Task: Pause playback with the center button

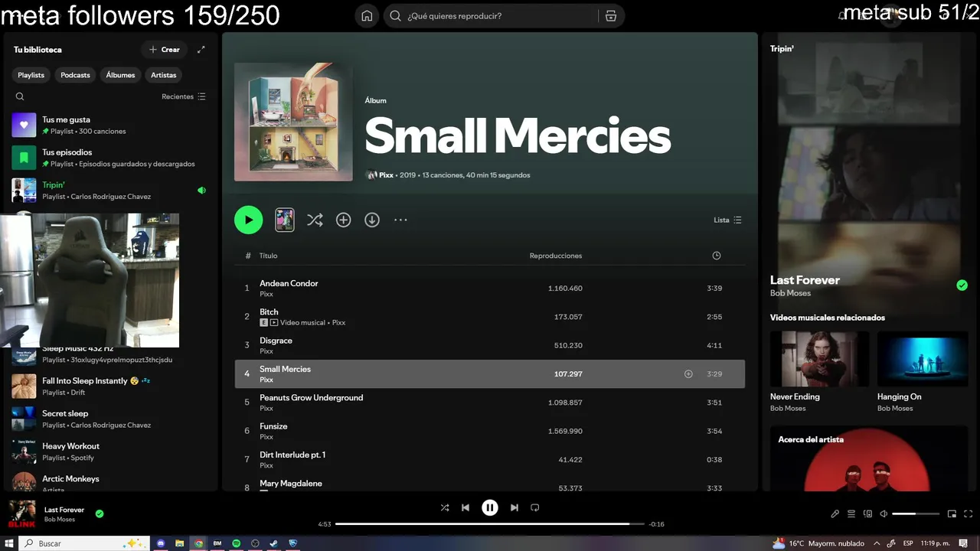Action: [x=490, y=507]
